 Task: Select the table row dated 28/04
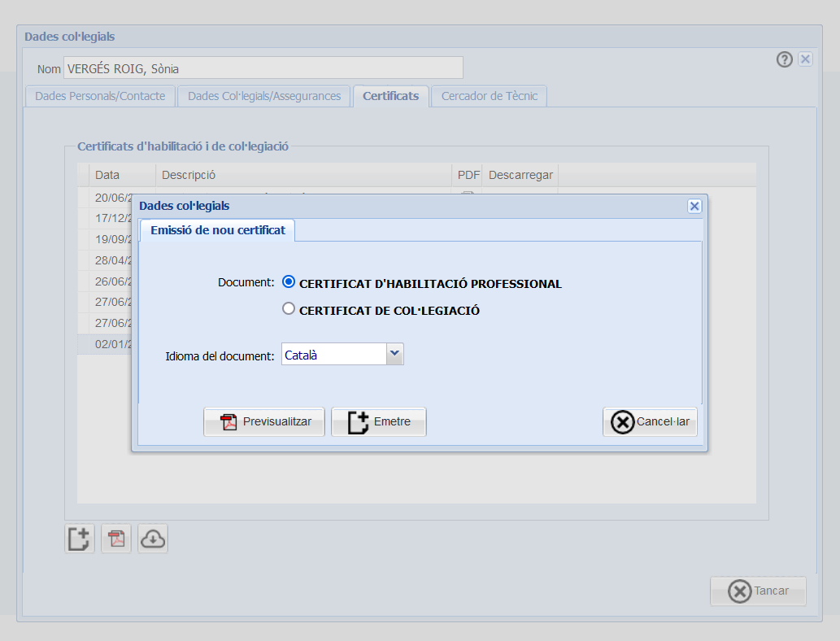coord(104,260)
